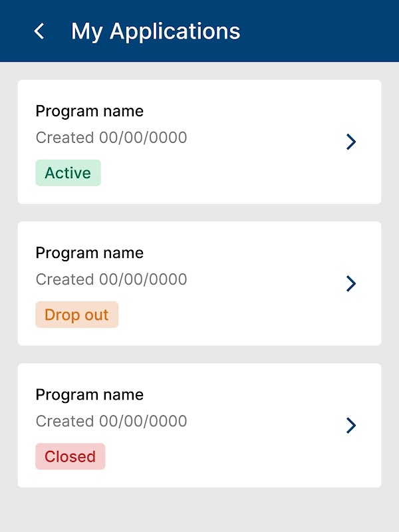Click the Created date above Drop out badge
This screenshot has height=532, width=399.
[x=111, y=279]
